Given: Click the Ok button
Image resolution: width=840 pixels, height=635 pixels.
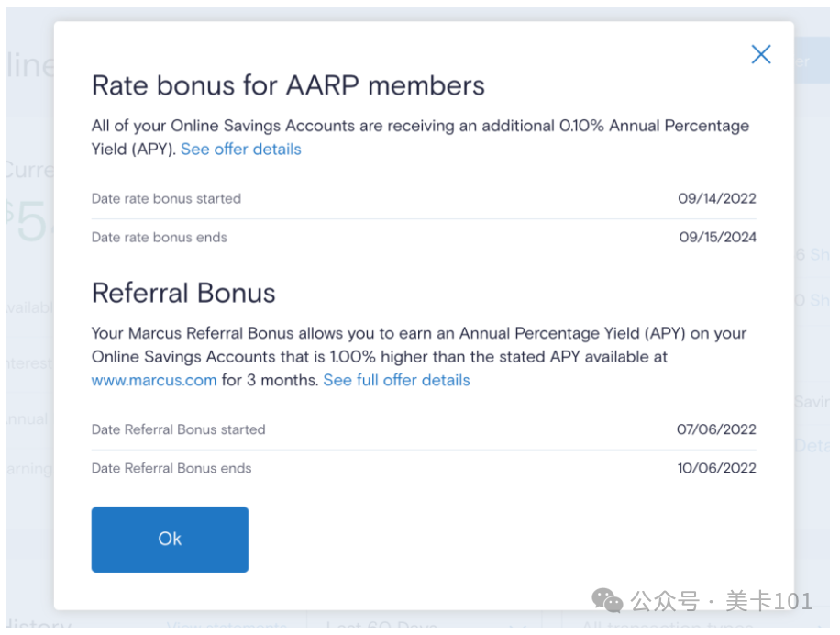Looking at the screenshot, I should (170, 540).
